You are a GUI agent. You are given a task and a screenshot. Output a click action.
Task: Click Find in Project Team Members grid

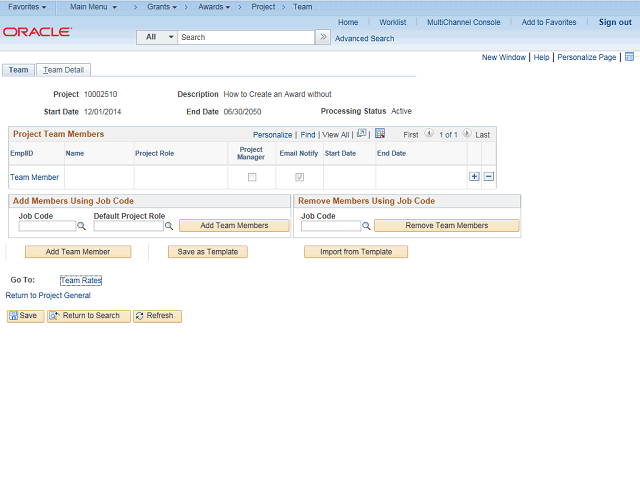coord(308,135)
